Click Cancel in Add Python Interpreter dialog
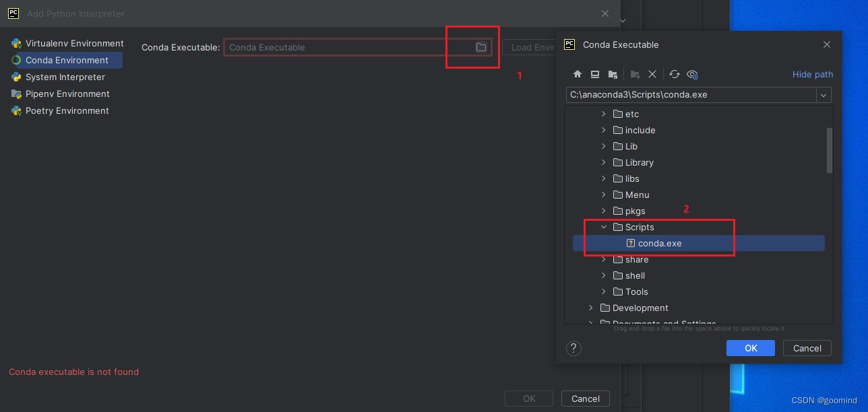The image size is (868, 412). coord(585,399)
